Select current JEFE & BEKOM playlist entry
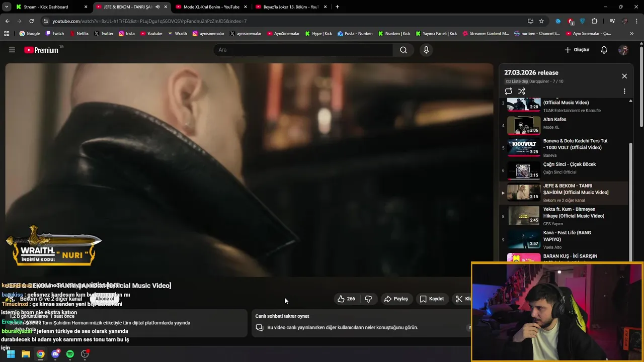Image resolution: width=644 pixels, height=362 pixels. pyautogui.click(x=563, y=193)
